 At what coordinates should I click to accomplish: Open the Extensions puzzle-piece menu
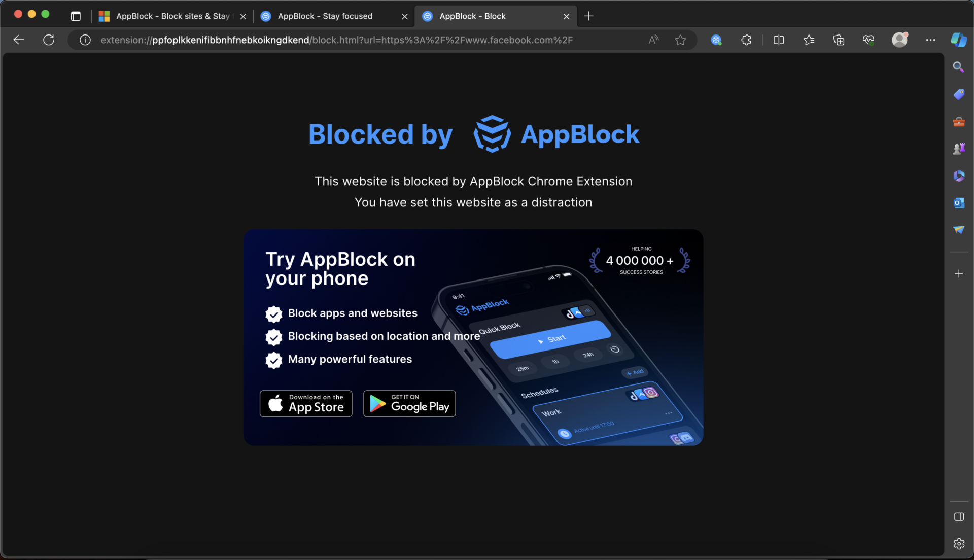pos(746,40)
